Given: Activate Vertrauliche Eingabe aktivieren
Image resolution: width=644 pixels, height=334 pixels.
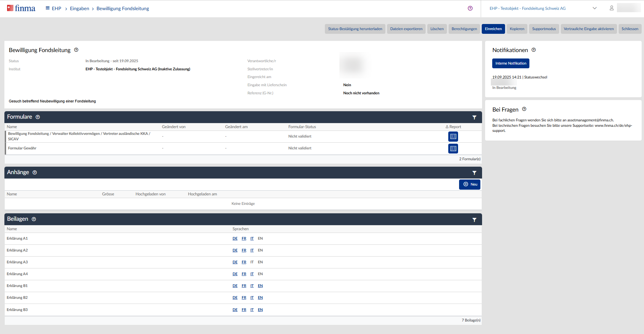Looking at the screenshot, I should pos(589,29).
